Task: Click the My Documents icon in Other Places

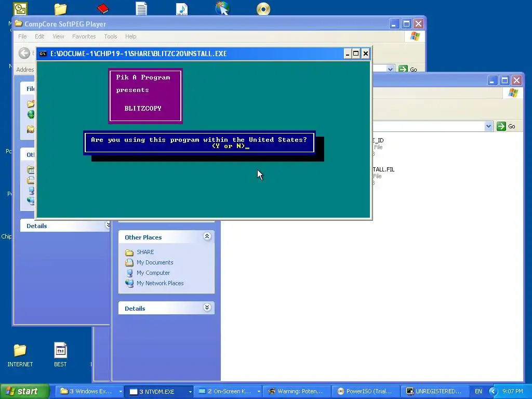Action: (129, 262)
